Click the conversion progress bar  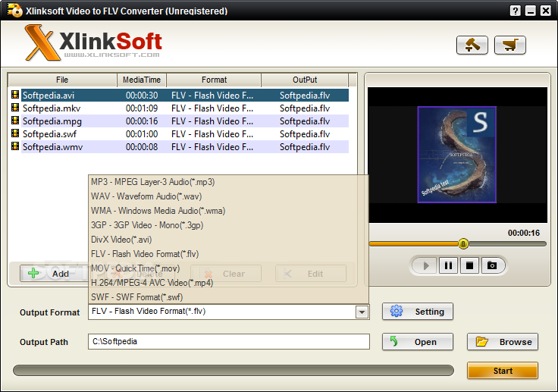pos(234,370)
